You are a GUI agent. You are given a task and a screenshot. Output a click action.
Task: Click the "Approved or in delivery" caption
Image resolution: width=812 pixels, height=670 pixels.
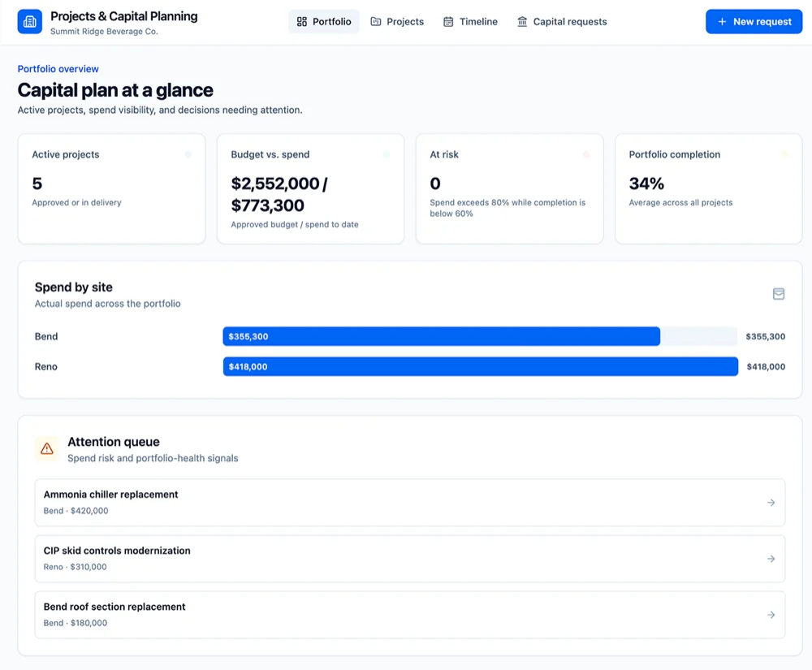coord(76,202)
